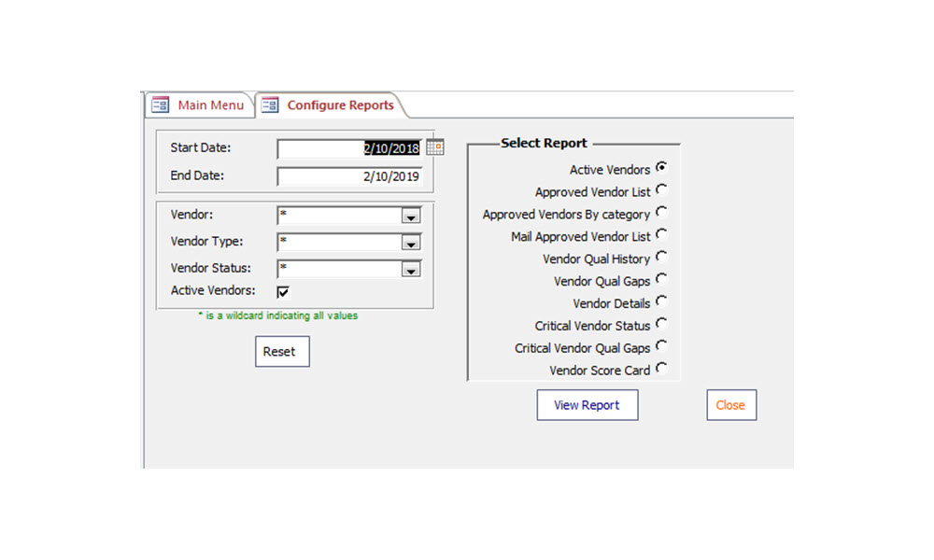Select Approved Vendors By category report

[661, 213]
